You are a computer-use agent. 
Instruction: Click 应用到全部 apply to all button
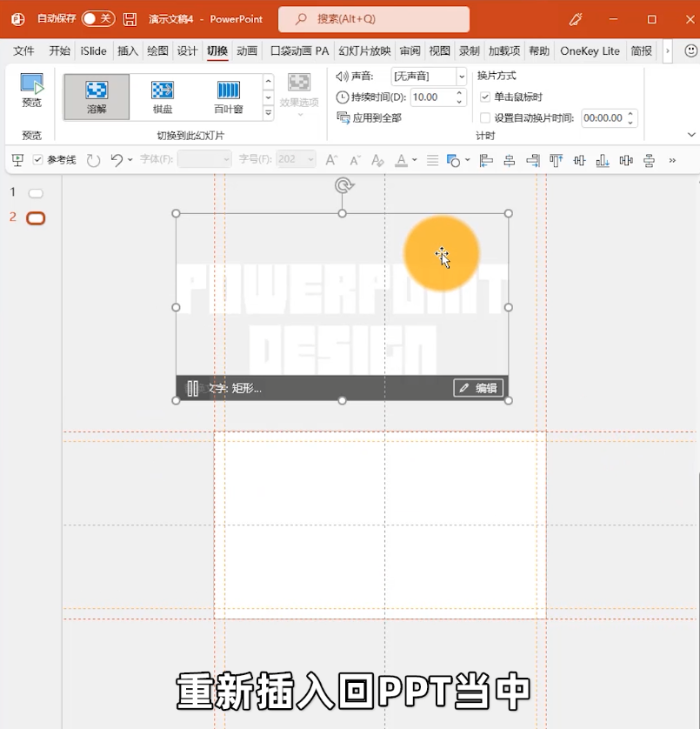pyautogui.click(x=369, y=117)
